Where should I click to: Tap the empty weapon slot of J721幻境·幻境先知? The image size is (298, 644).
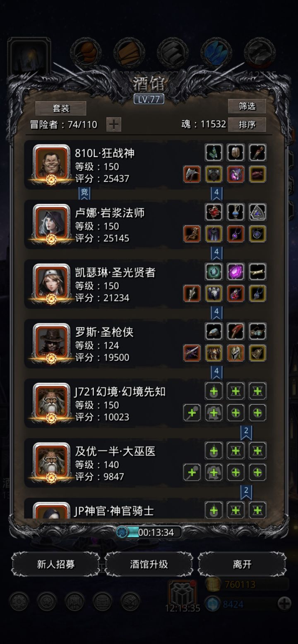(x=192, y=413)
